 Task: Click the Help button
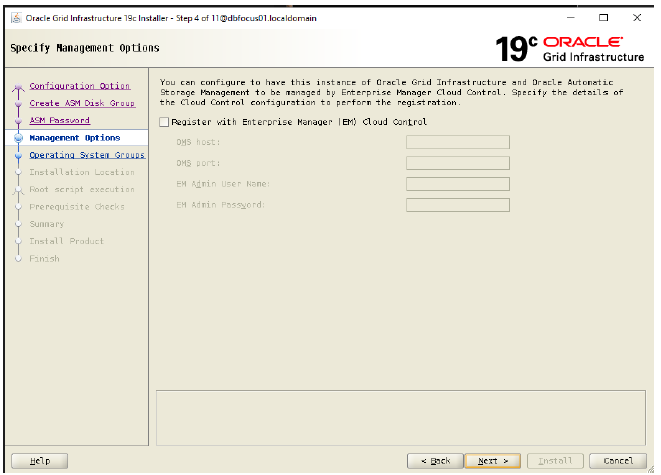tap(40, 461)
